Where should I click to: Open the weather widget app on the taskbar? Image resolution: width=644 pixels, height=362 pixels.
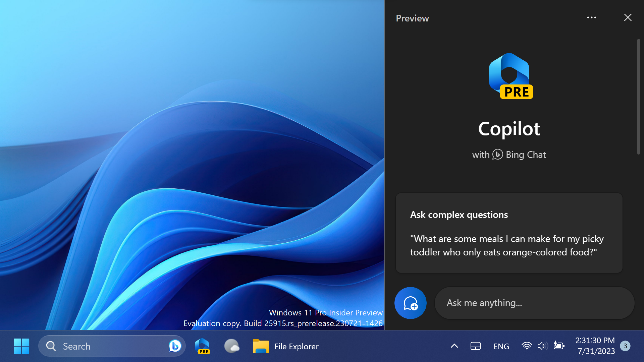click(231, 346)
